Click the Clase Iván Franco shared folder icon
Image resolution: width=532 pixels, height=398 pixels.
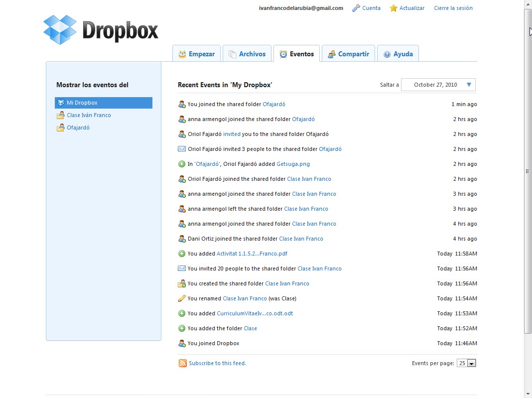pos(60,115)
